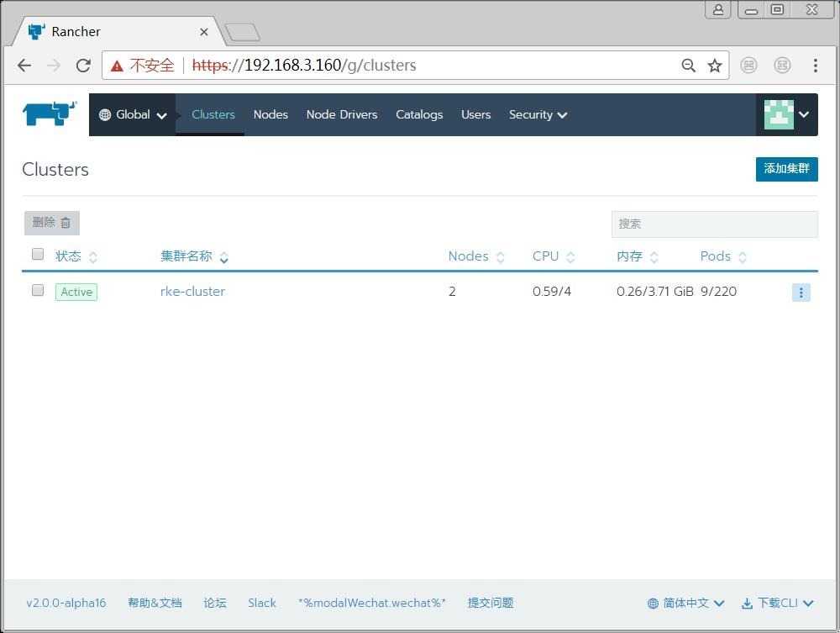The width and height of the screenshot is (840, 633).
Task: Open the Global scope dropdown
Action: click(133, 114)
